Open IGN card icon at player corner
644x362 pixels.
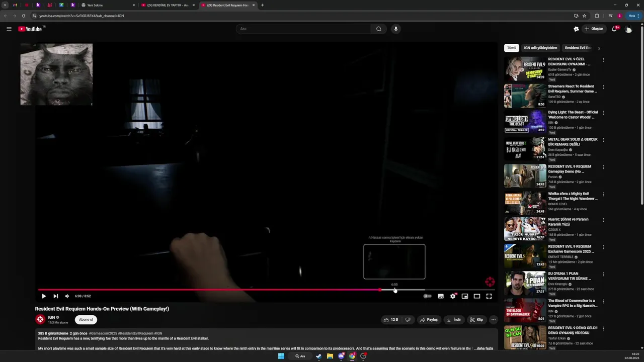(490, 282)
